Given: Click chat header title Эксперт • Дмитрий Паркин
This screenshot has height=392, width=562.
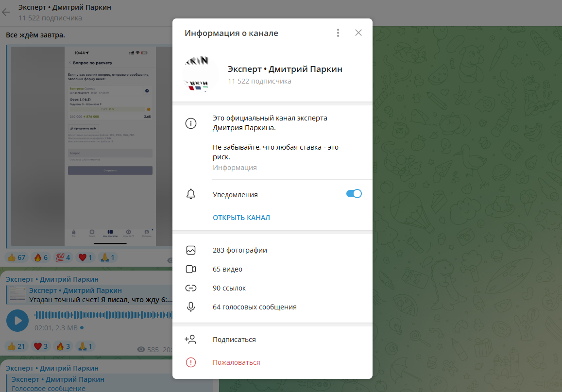Looking at the screenshot, I should 65,7.
